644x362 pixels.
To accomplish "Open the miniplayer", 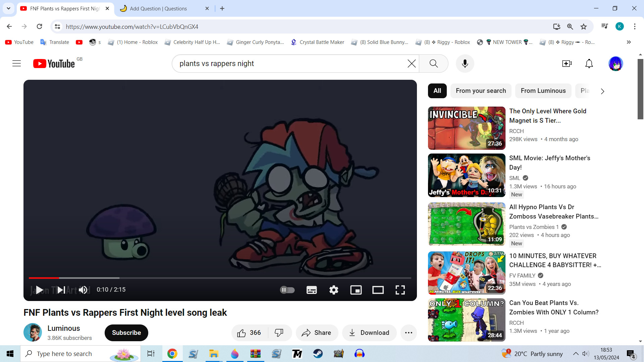I will tap(356, 290).
